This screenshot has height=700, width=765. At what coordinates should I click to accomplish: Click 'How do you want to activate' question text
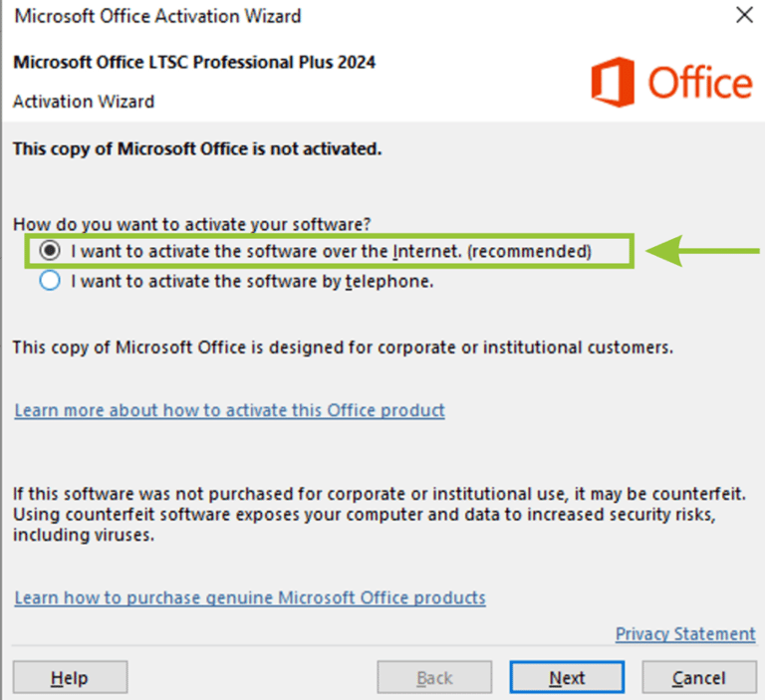[191, 224]
